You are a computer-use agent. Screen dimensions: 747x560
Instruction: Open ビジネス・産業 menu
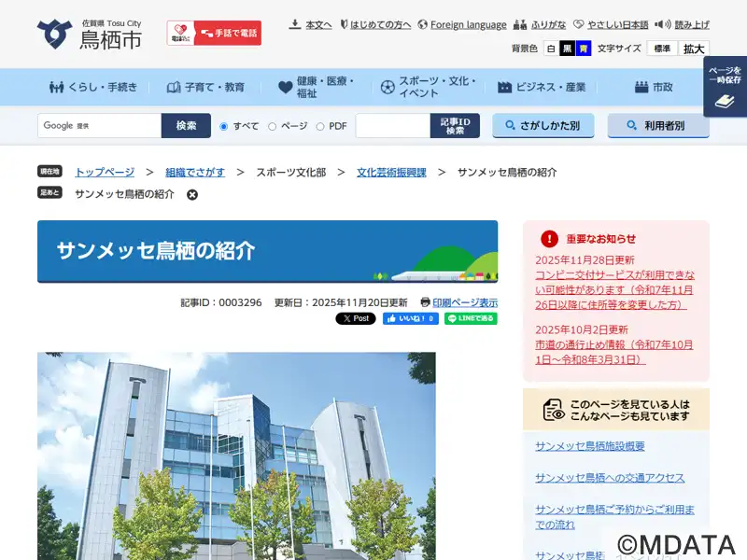pyautogui.click(x=542, y=87)
